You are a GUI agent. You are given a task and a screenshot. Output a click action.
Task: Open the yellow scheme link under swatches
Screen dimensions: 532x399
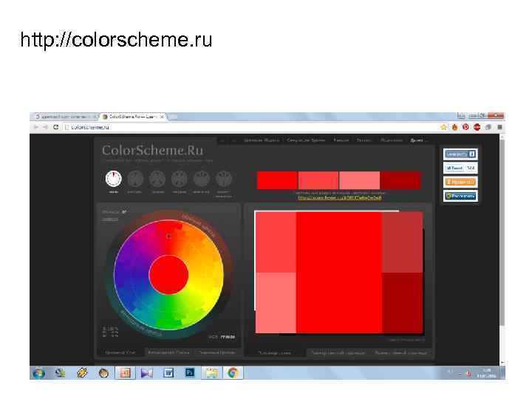(x=340, y=198)
